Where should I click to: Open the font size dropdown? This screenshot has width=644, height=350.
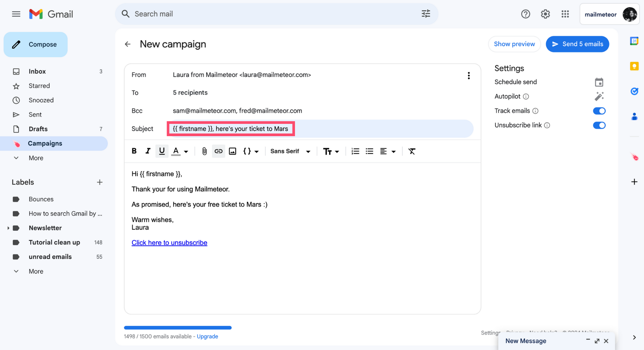point(331,151)
